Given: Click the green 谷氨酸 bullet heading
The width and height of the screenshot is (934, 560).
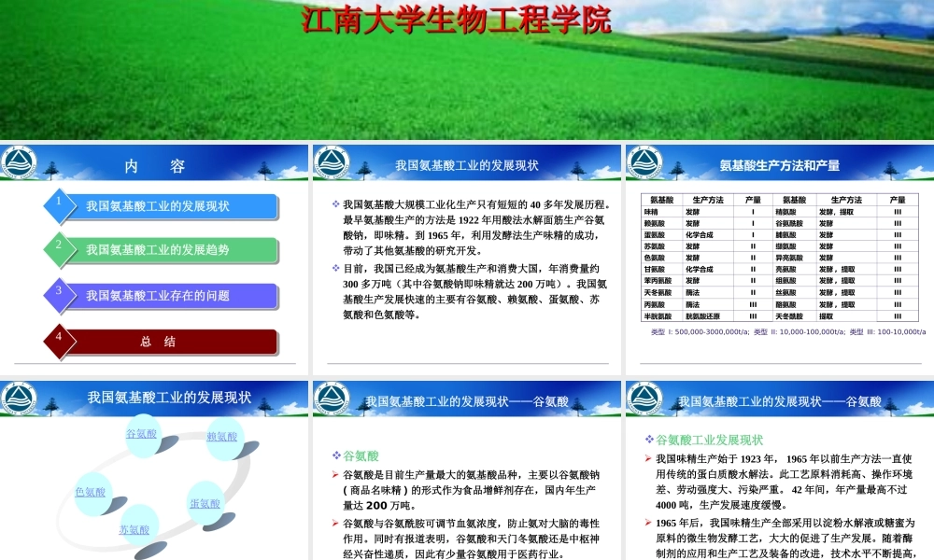Looking at the screenshot, I should [x=361, y=456].
